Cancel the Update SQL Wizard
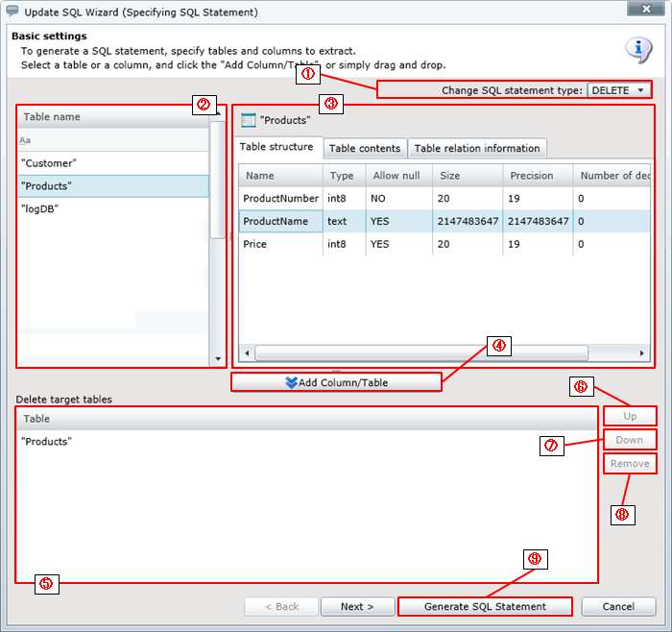This screenshot has width=672, height=632. [x=619, y=606]
